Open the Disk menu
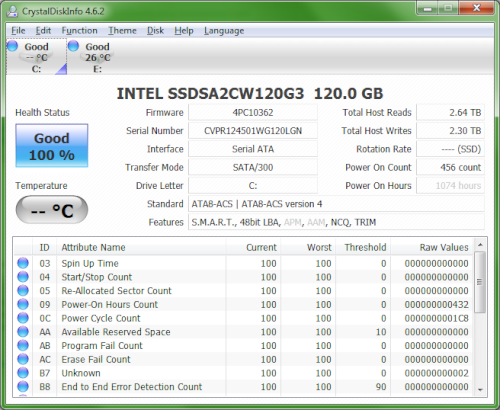This screenshot has width=500, height=410. tap(155, 31)
